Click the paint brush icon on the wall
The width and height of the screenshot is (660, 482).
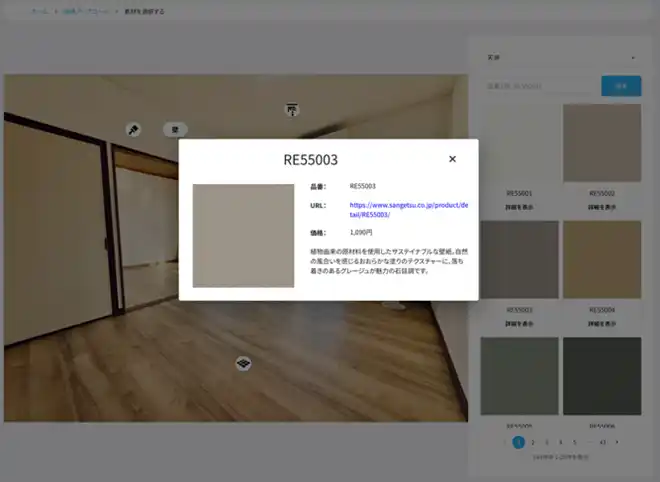click(x=133, y=130)
